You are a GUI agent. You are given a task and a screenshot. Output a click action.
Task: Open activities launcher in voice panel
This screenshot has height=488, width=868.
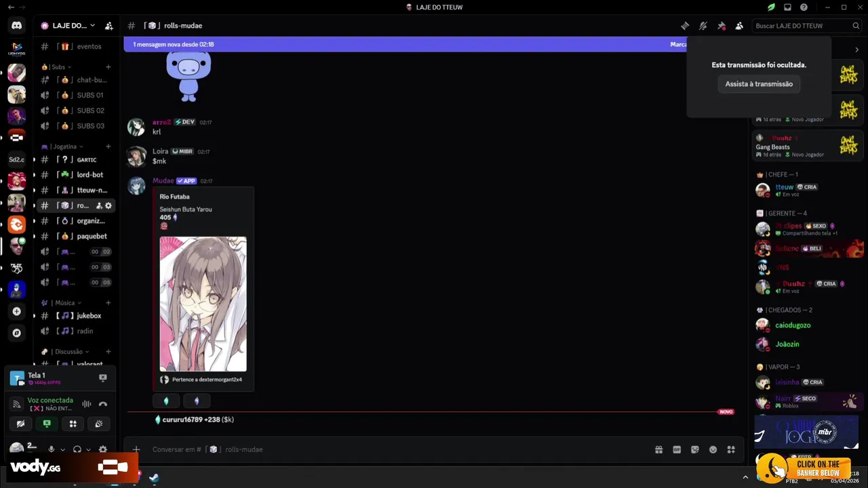(x=73, y=424)
